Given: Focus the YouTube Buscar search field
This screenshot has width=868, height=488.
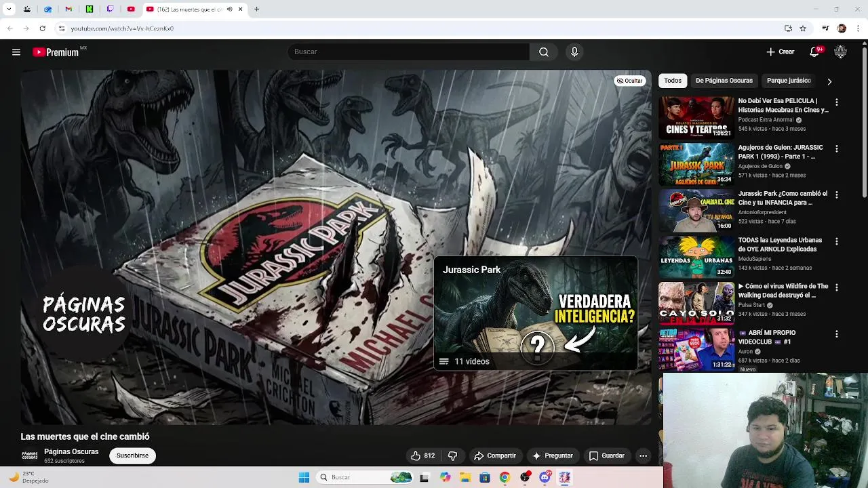Looking at the screenshot, I should click(x=408, y=52).
